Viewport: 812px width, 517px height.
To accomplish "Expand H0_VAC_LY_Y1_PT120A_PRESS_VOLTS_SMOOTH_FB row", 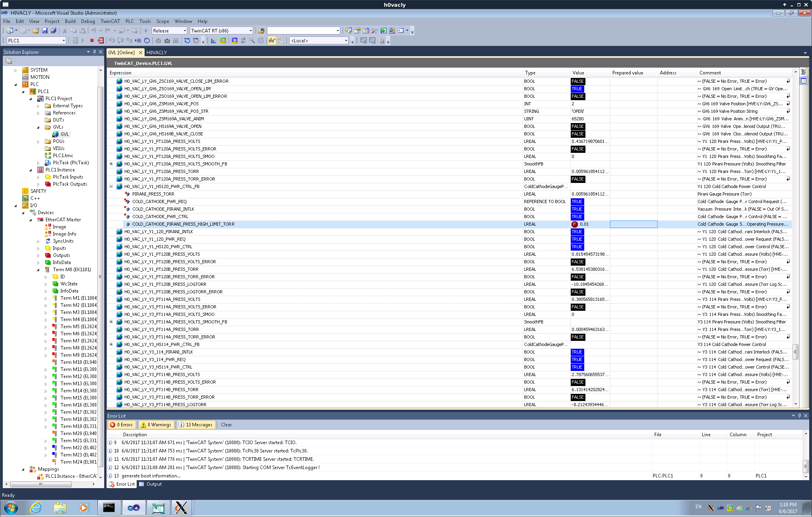I will (x=111, y=164).
